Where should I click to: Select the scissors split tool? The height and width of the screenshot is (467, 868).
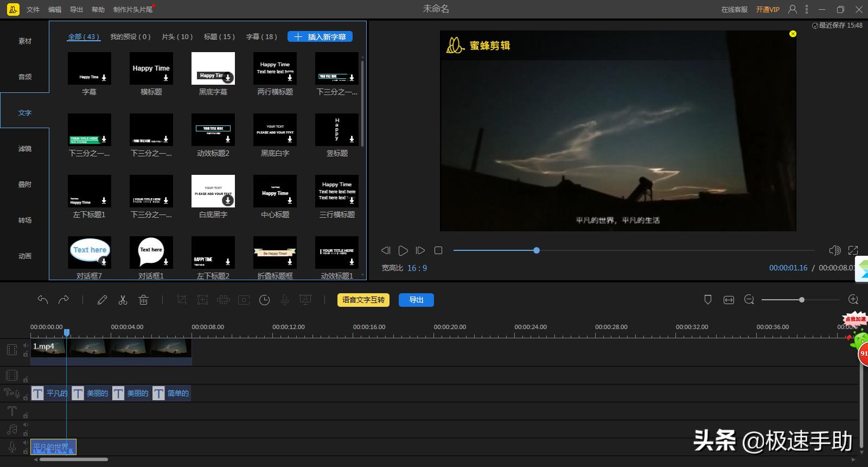coord(123,300)
